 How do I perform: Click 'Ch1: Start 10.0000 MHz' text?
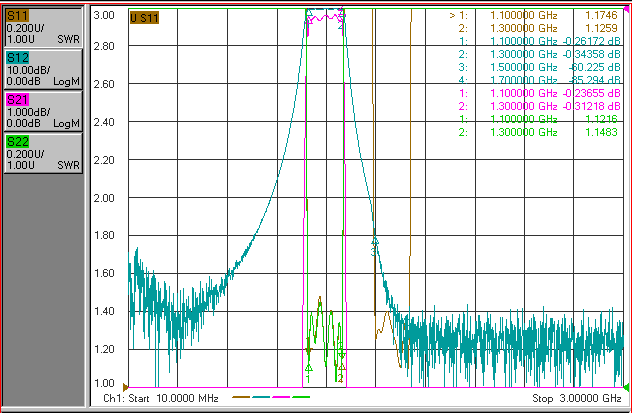161,398
